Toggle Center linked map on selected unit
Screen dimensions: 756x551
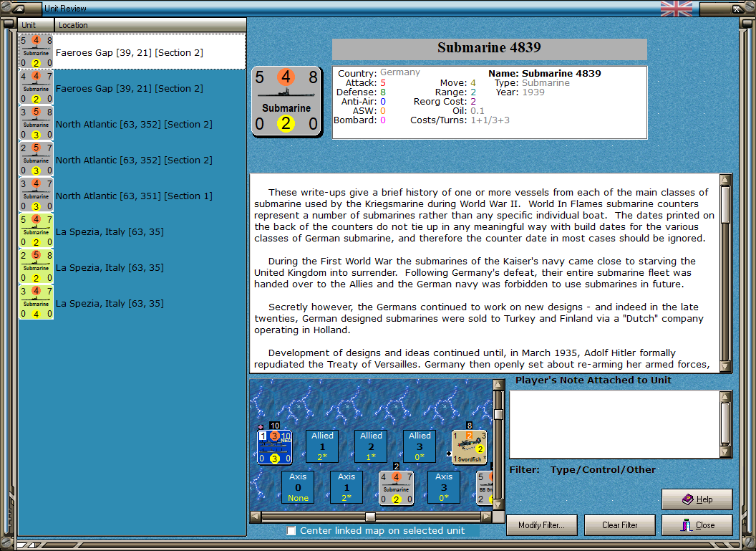click(x=291, y=531)
